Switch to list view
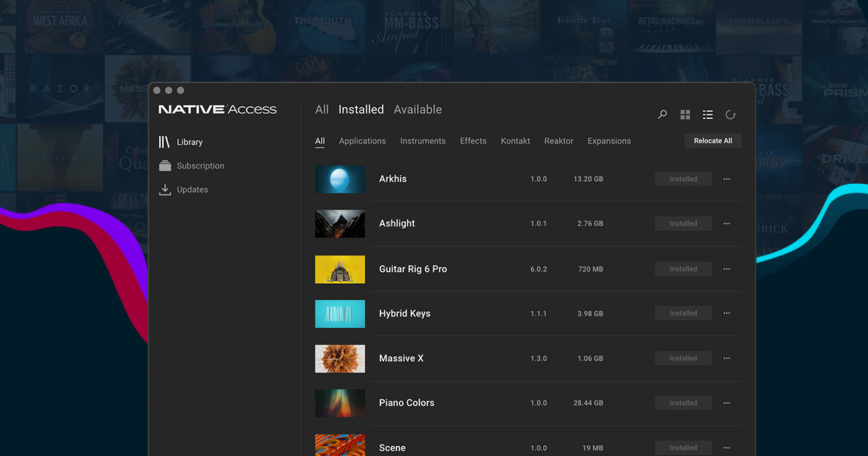This screenshot has height=456, width=868. coord(707,114)
